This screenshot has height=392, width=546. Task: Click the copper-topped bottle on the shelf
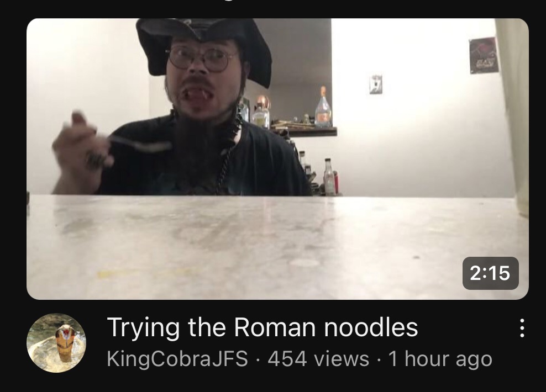(261, 111)
